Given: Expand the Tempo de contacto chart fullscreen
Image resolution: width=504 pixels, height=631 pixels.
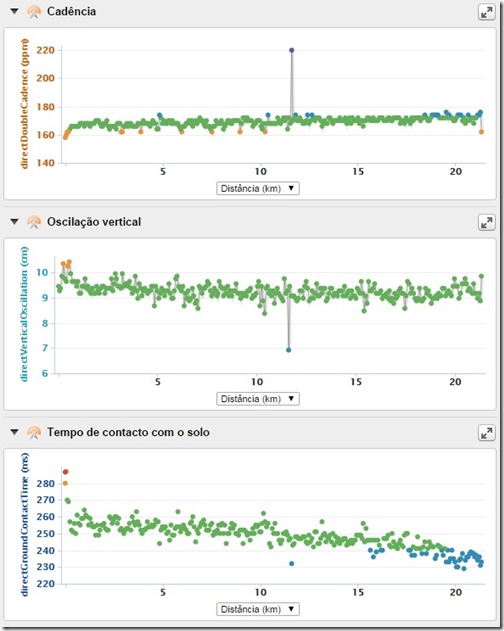Looking at the screenshot, I should (x=486, y=433).
